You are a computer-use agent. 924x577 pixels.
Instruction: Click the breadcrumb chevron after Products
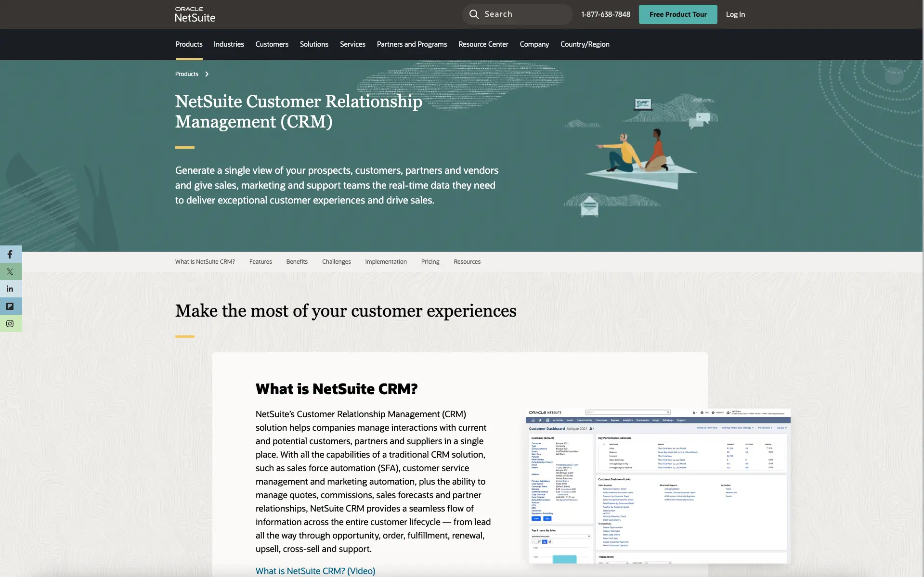(x=207, y=74)
